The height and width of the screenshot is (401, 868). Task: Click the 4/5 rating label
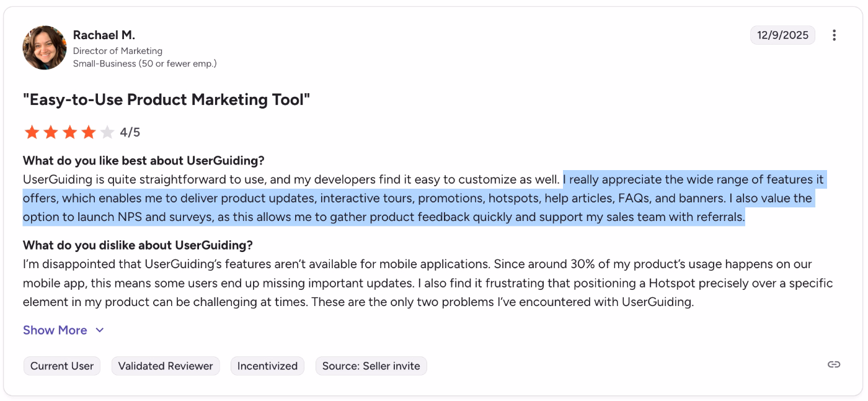pyautogui.click(x=131, y=132)
